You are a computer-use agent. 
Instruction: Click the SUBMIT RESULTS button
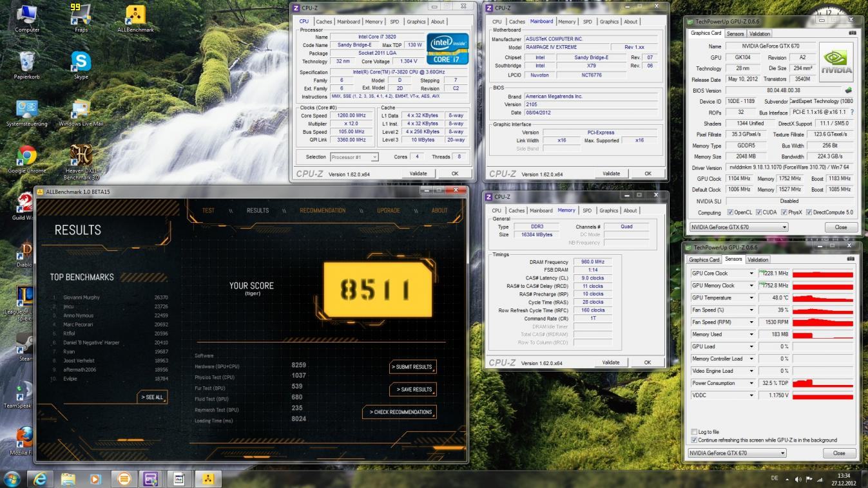click(x=412, y=366)
